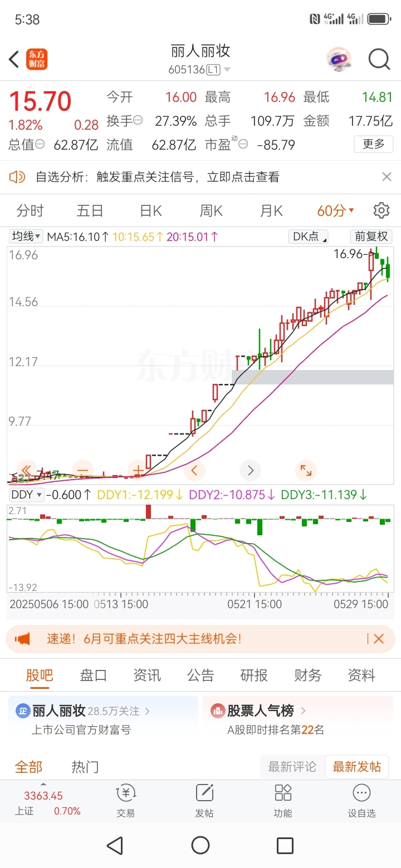Open the 研报 tab
The height and width of the screenshot is (868, 401).
click(x=254, y=675)
